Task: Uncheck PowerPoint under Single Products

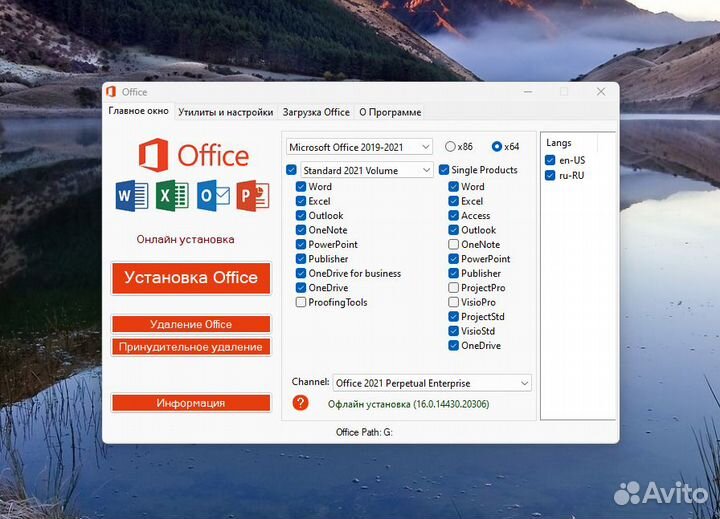Action: pos(453,259)
